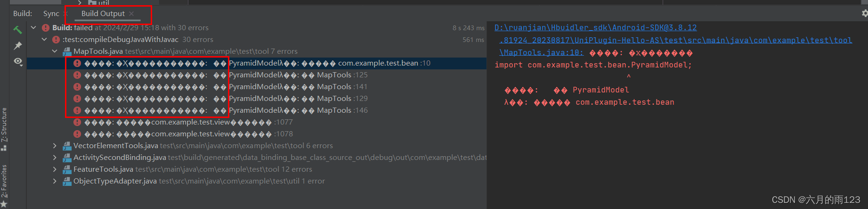Switch to the Sync tab
This screenshot has width=868, height=209.
(x=51, y=14)
